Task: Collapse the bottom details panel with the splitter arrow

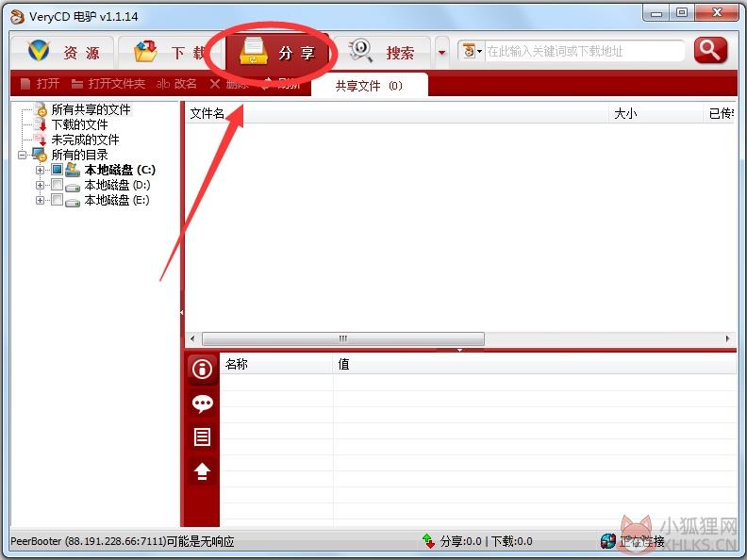Action: (x=459, y=350)
